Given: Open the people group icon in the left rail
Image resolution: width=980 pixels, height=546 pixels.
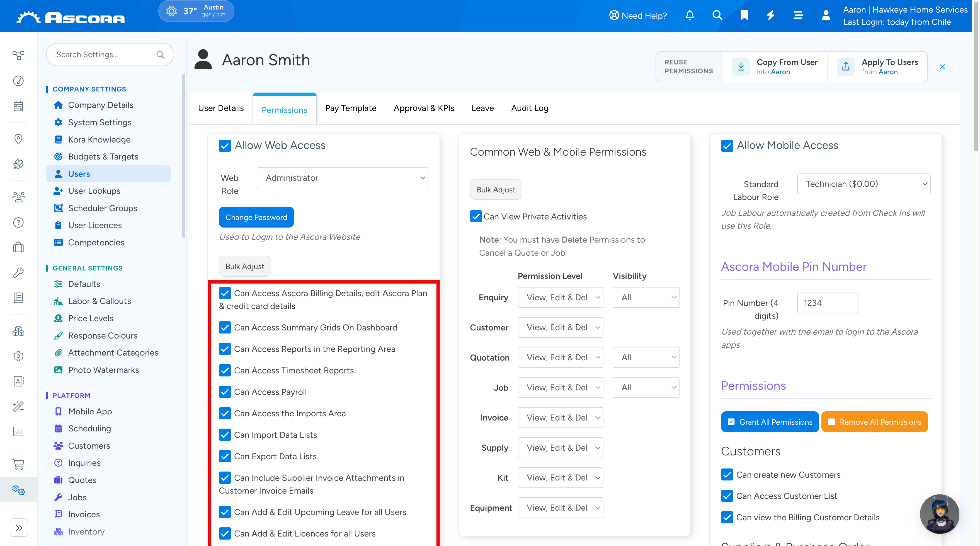Looking at the screenshot, I should pos(18,197).
